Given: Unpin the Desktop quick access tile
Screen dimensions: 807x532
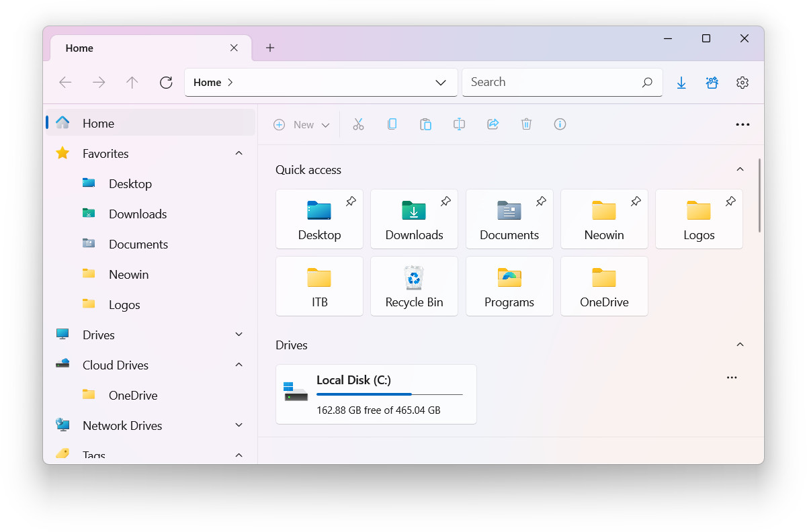Looking at the screenshot, I should [351, 202].
